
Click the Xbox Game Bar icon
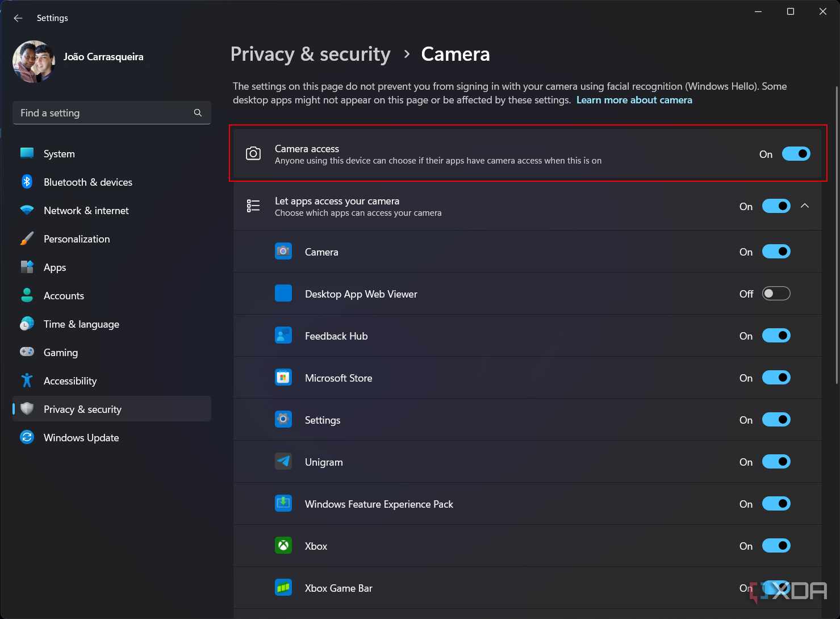(283, 587)
